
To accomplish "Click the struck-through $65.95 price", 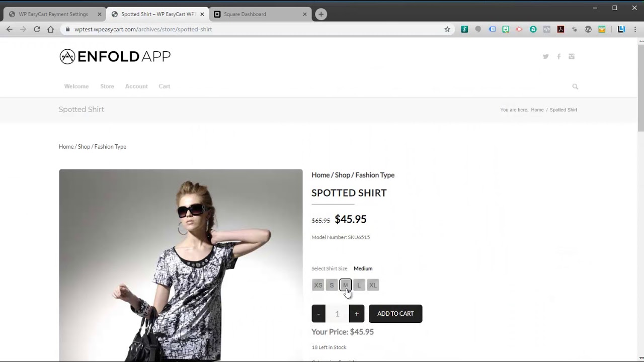I will pyautogui.click(x=321, y=221).
